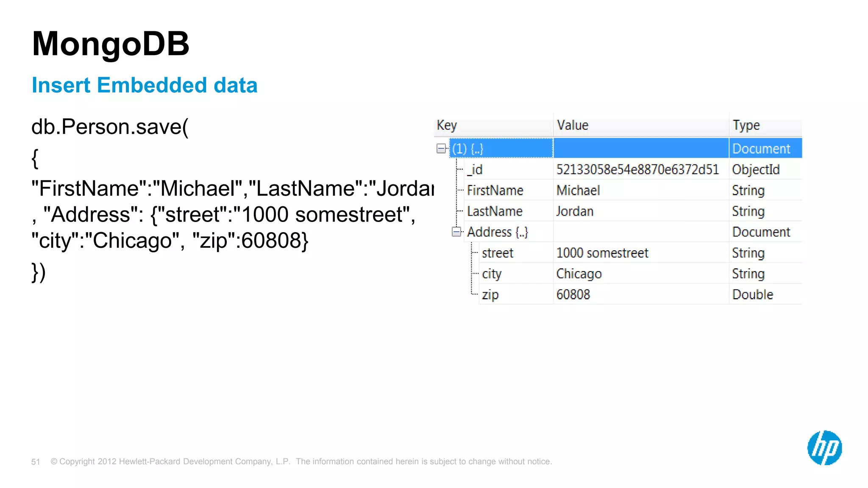Image resolution: width=868 pixels, height=488 pixels.
Task: Click the slide number 51
Action: 36,462
